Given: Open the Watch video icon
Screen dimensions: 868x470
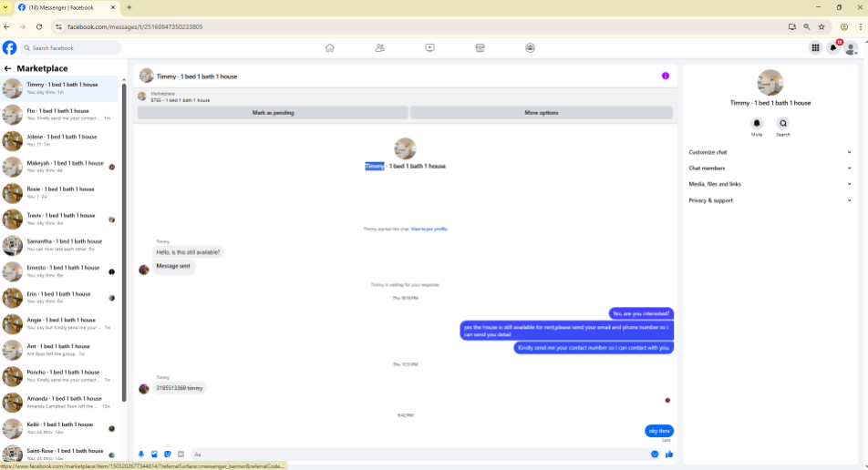Looking at the screenshot, I should [x=430, y=47].
